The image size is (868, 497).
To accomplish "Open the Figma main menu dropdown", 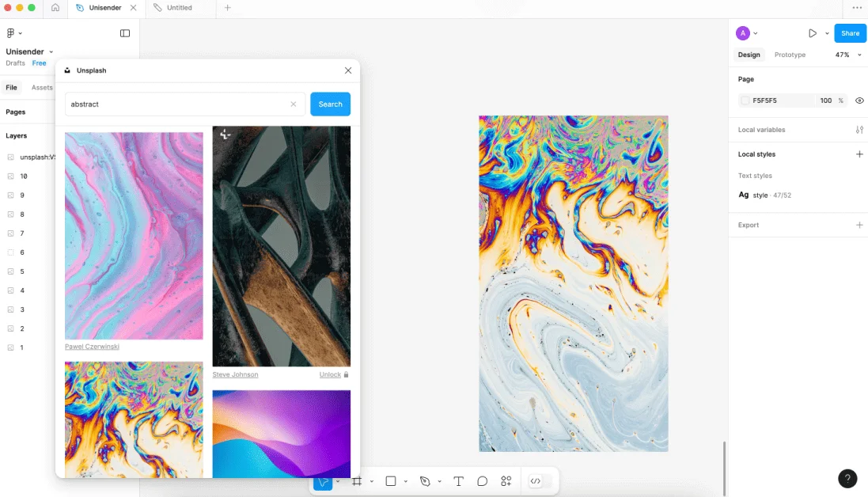I will [14, 33].
